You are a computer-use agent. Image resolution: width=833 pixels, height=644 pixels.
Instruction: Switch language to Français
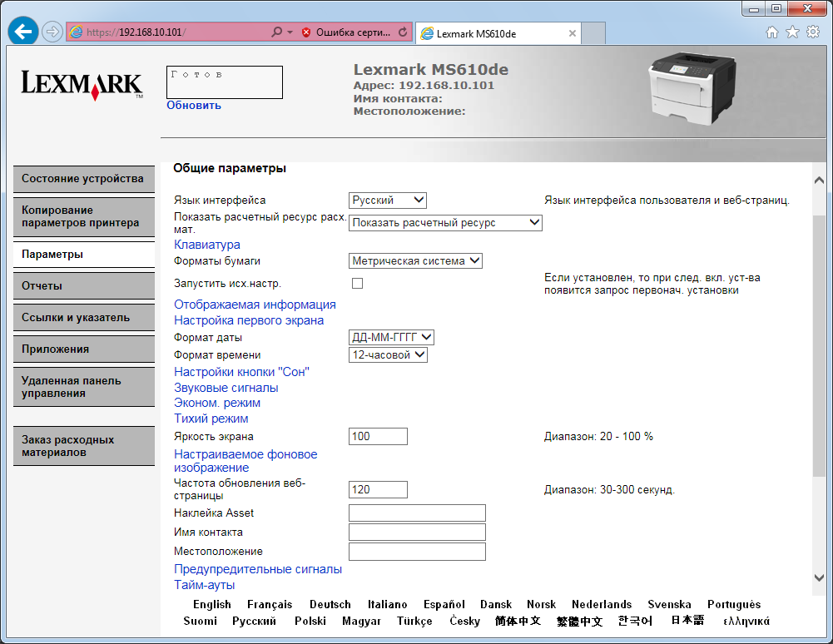[x=270, y=605]
